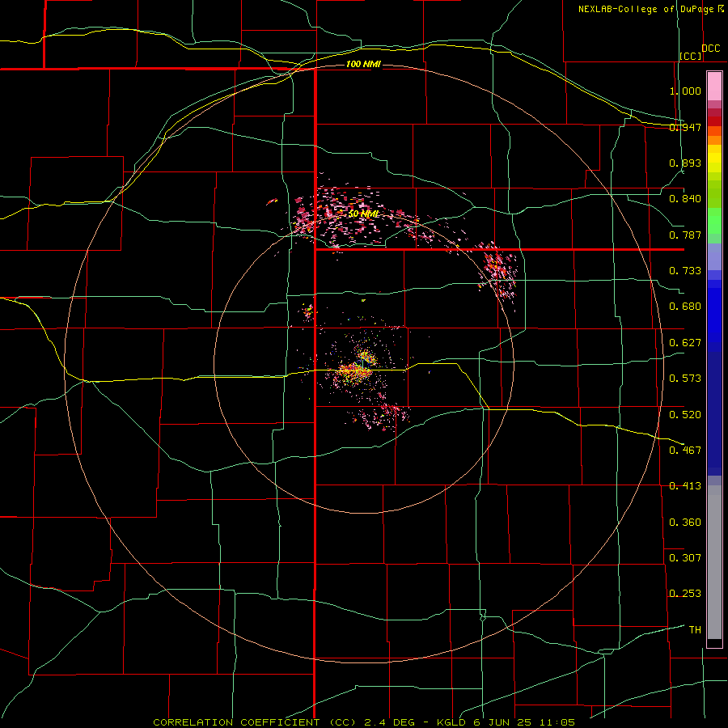Click the 0.840 scale value
The image size is (728, 728).
click(x=685, y=199)
